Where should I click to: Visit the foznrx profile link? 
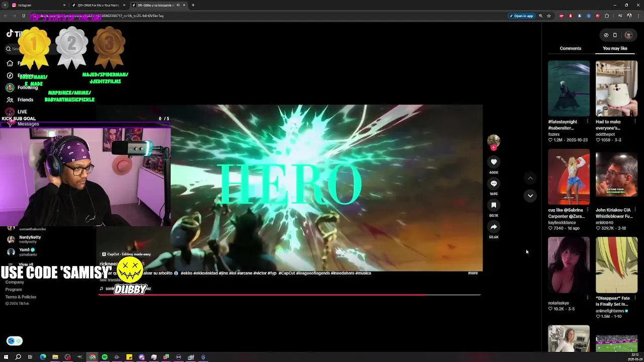pyautogui.click(x=554, y=134)
